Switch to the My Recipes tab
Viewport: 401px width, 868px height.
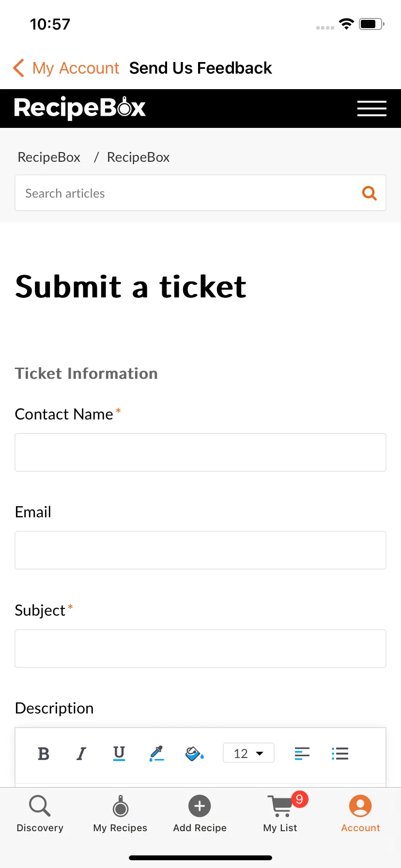click(x=120, y=814)
